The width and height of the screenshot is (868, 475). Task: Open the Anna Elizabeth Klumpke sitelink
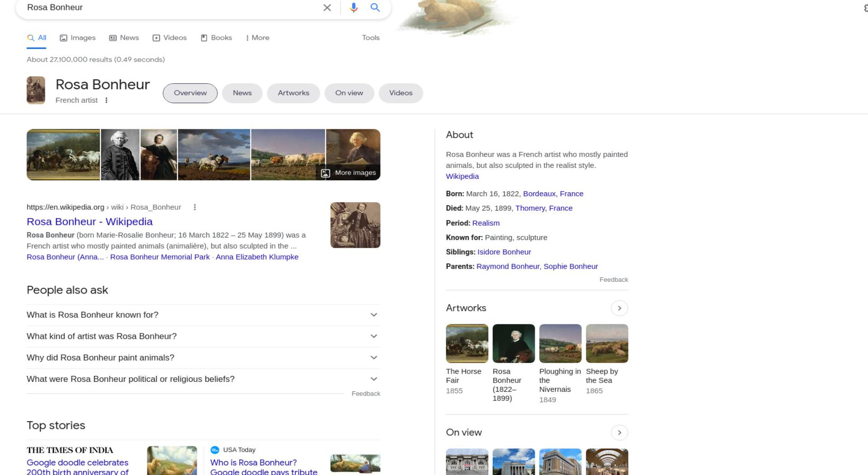pyautogui.click(x=257, y=257)
